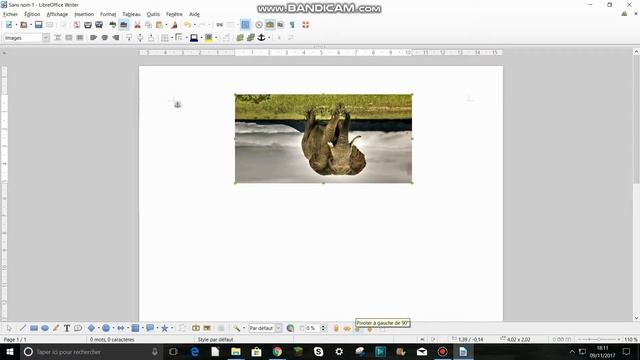Click the New document icon
This screenshot has height=360, width=640.
click(x=9, y=25)
